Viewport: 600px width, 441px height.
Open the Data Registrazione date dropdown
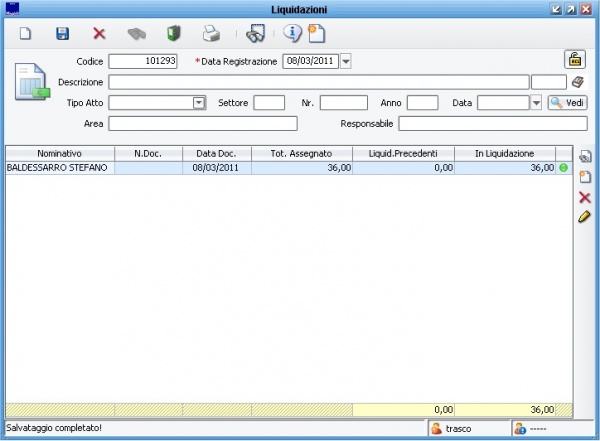[346, 62]
